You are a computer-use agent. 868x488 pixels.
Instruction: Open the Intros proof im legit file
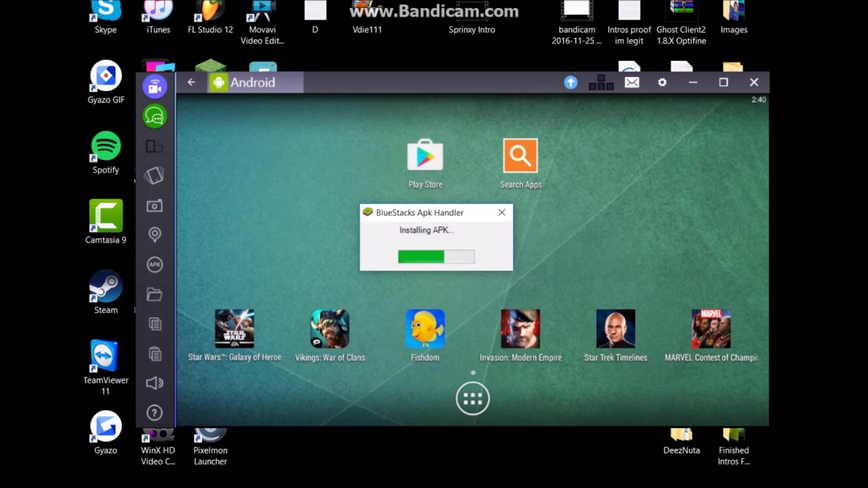(629, 23)
